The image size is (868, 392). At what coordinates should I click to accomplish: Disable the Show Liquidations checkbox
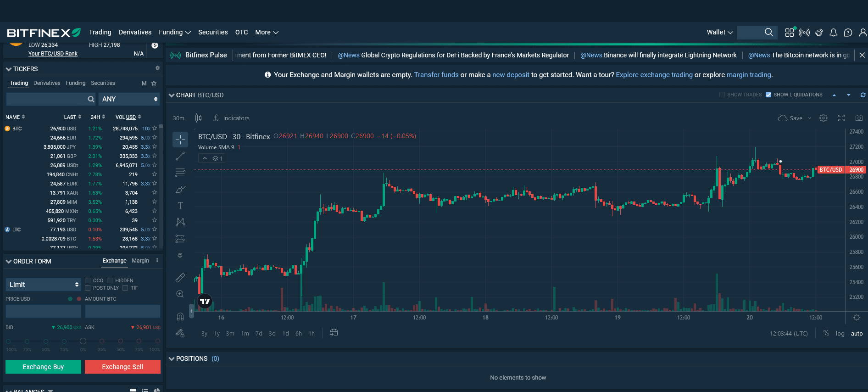tap(768, 95)
